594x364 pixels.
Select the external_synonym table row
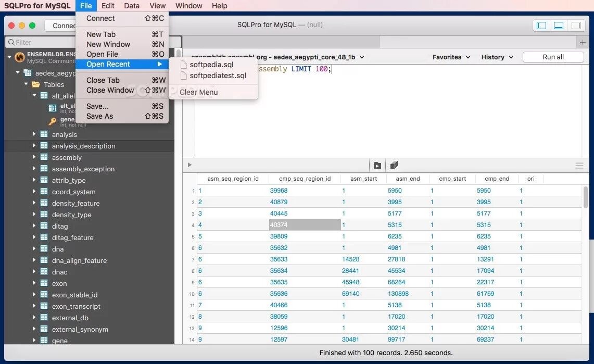pyautogui.click(x=90, y=329)
